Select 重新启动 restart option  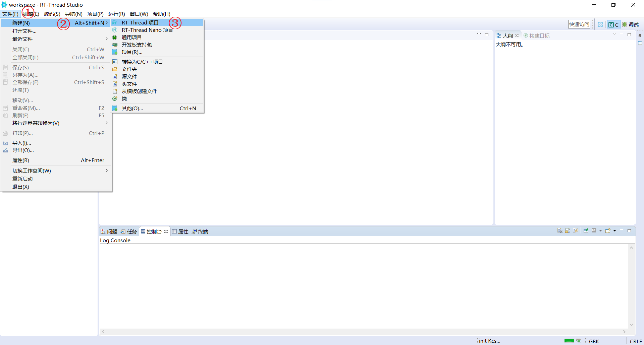coord(56,179)
